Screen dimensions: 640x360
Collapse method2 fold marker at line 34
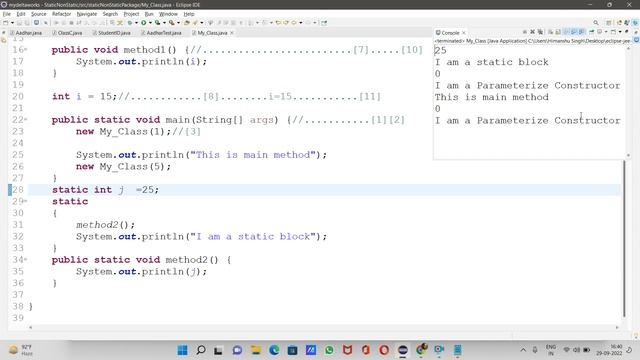coord(26,260)
